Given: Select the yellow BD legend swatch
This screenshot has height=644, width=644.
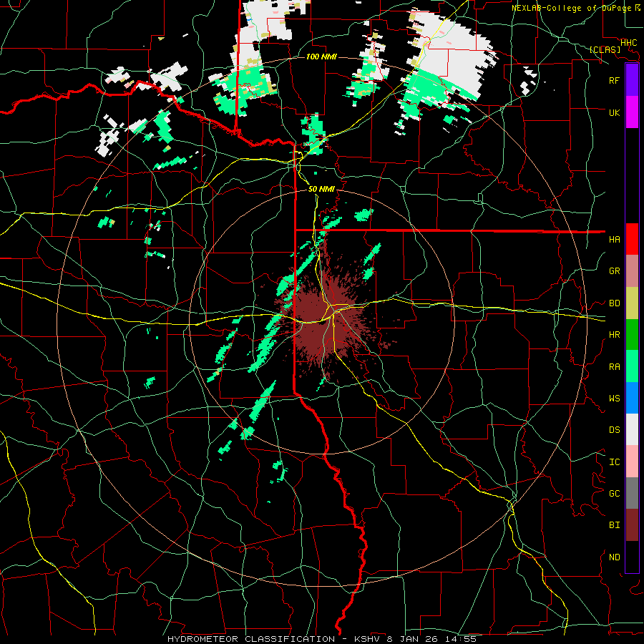Looking at the screenshot, I should [632, 303].
